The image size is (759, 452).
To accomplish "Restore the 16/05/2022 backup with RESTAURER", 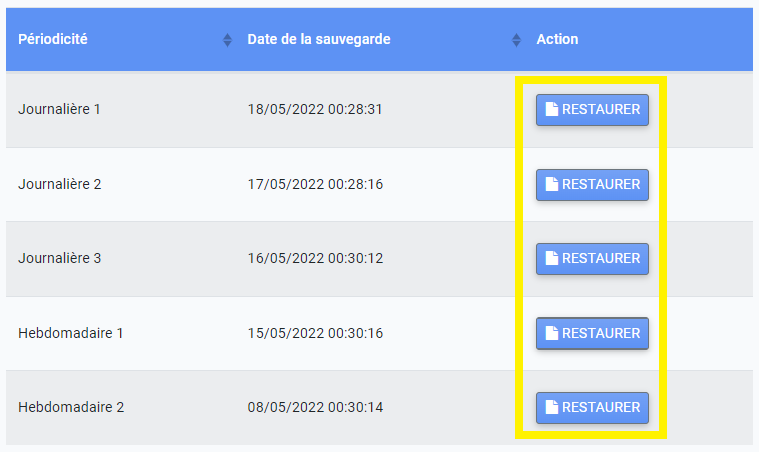I will [592, 258].
